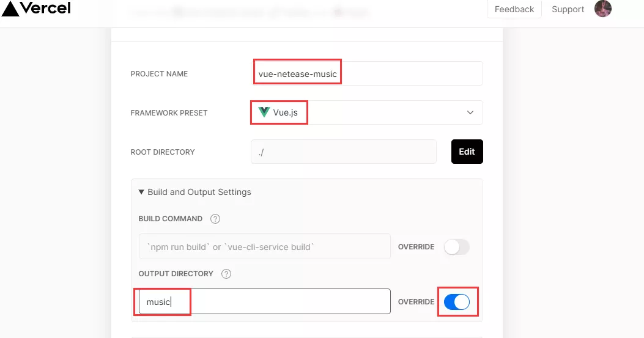Click the Output Directory input field
The height and width of the screenshot is (338, 644).
tap(264, 301)
